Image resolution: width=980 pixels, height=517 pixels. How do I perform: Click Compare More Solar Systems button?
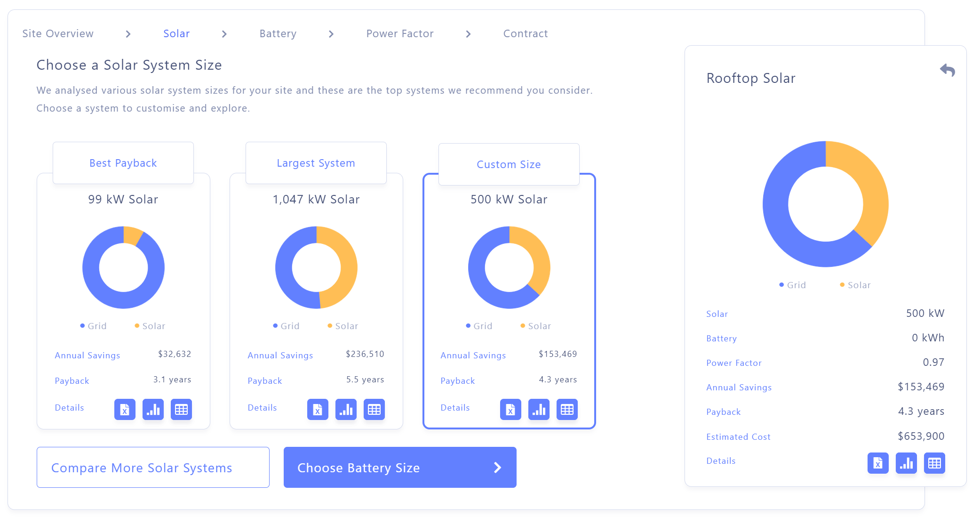141,467
